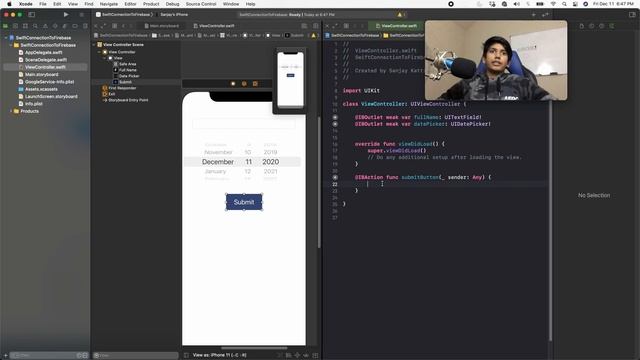Screen dimensions: 640x360
Task: Toggle the fullName IBOutlet connection circle
Action: point(335,117)
